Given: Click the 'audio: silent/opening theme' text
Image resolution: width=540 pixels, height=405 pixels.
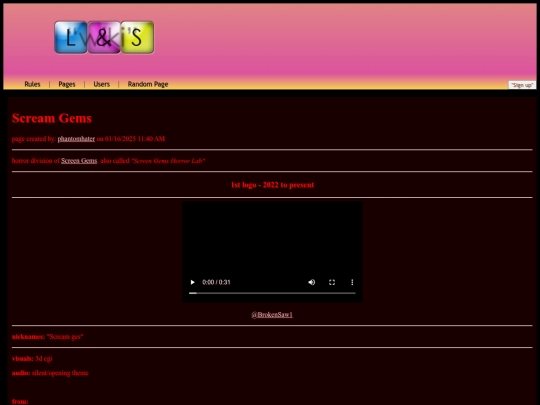Looking at the screenshot, I should [x=50, y=373].
